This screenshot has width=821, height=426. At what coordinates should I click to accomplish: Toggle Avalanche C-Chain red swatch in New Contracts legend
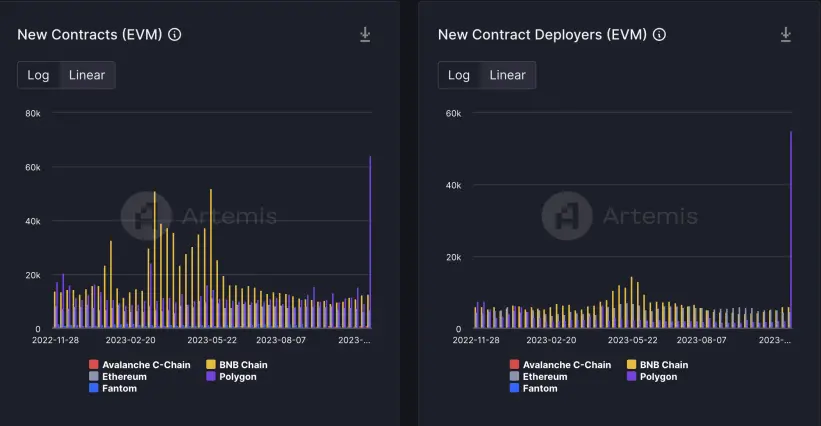click(x=94, y=364)
